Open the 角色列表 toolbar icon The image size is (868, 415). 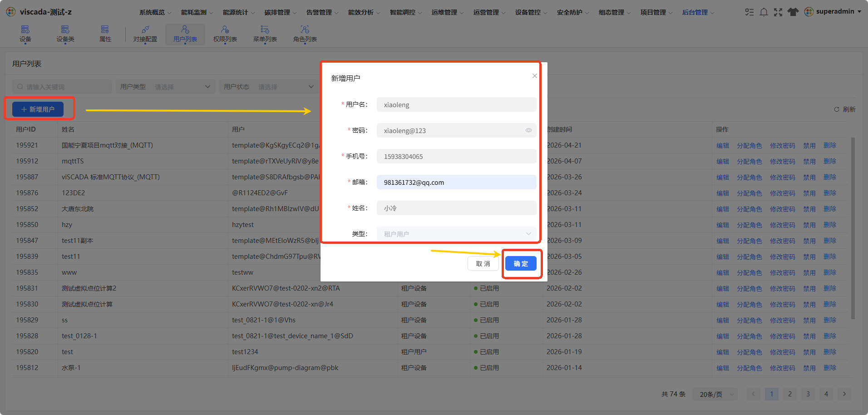coord(305,34)
